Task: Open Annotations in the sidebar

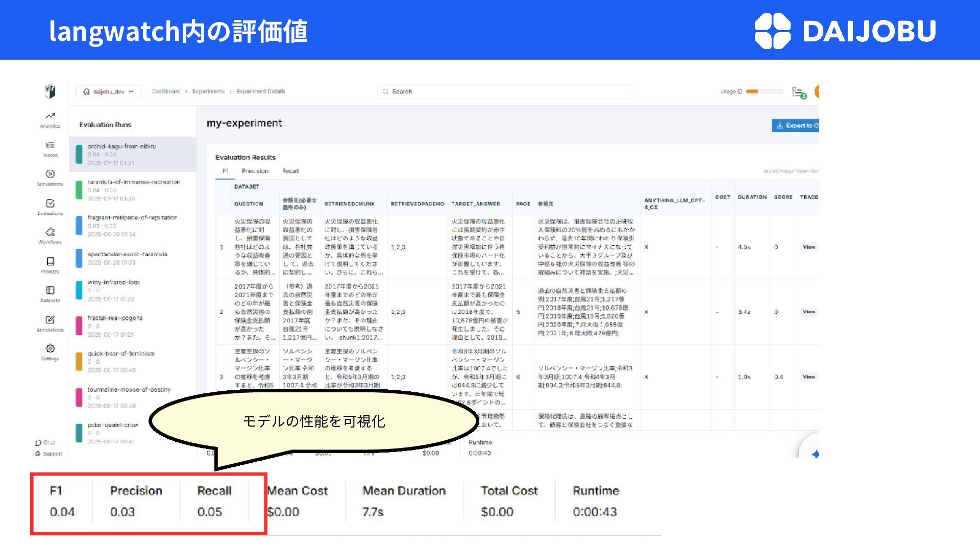Action: [50, 324]
